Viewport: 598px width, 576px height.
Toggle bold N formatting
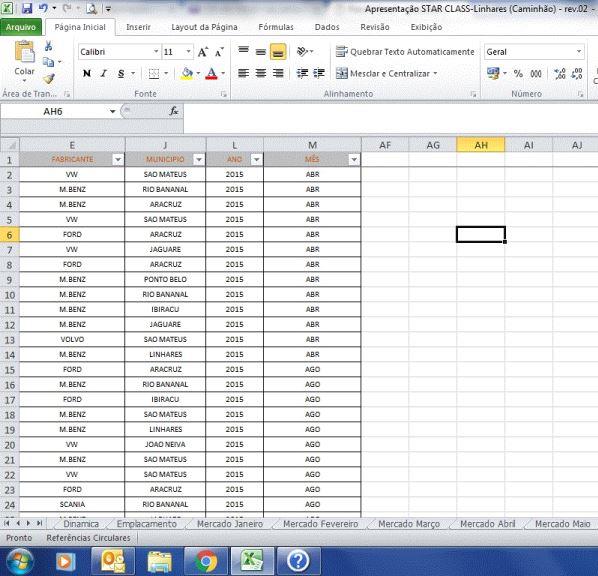coord(87,73)
